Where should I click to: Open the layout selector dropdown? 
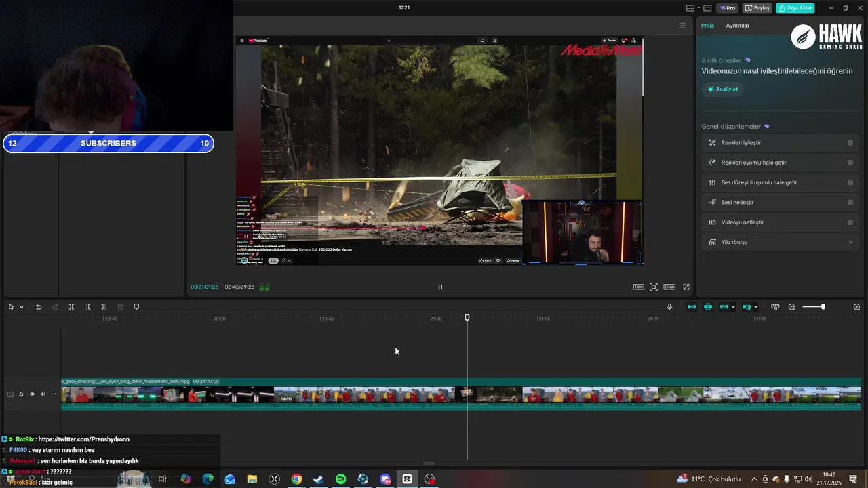pos(693,8)
